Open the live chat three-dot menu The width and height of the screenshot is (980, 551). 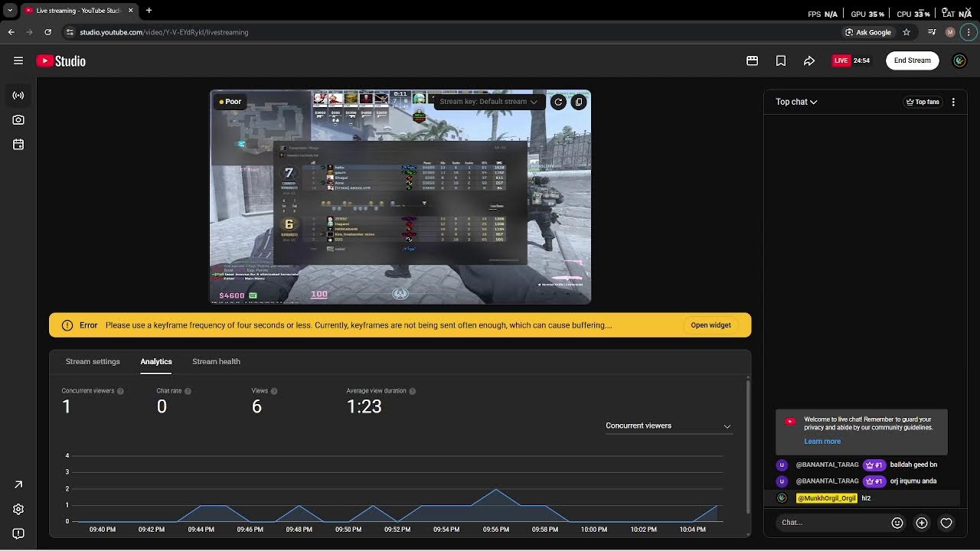point(953,102)
